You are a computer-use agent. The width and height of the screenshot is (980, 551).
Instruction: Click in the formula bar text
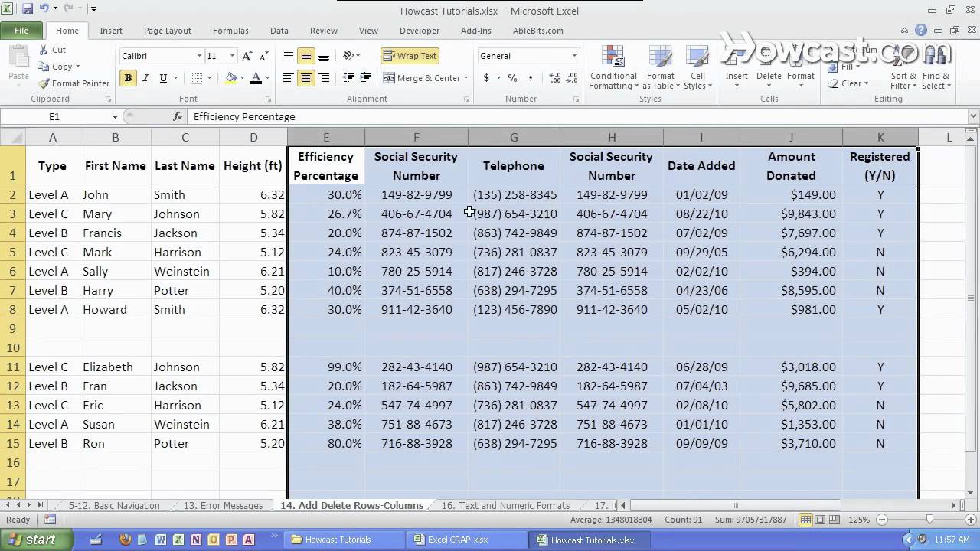point(244,116)
